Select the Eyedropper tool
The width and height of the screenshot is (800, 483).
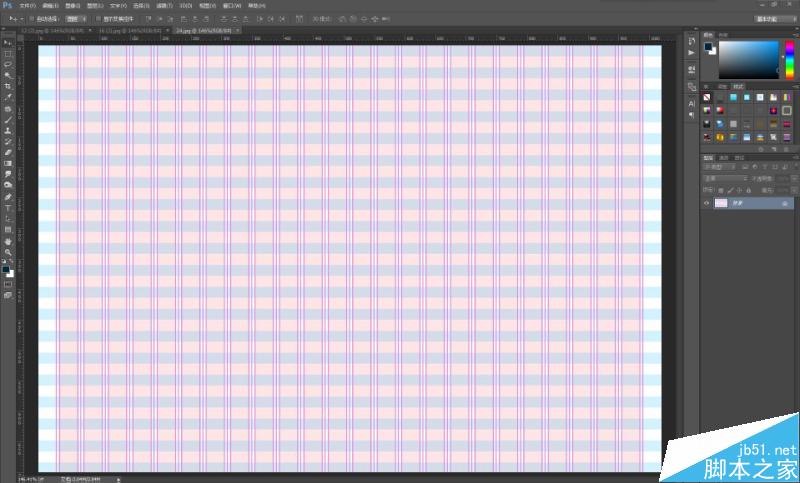pos(8,97)
